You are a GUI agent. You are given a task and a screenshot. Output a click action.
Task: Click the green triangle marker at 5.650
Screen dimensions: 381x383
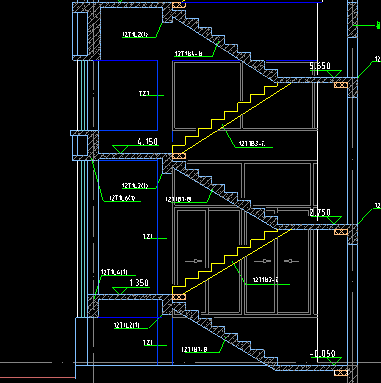click(x=334, y=74)
